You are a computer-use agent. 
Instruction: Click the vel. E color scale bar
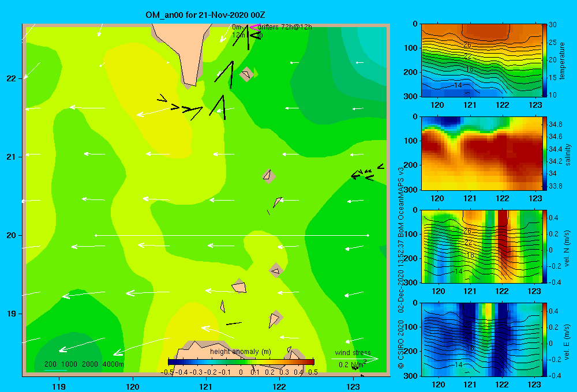pos(545,340)
